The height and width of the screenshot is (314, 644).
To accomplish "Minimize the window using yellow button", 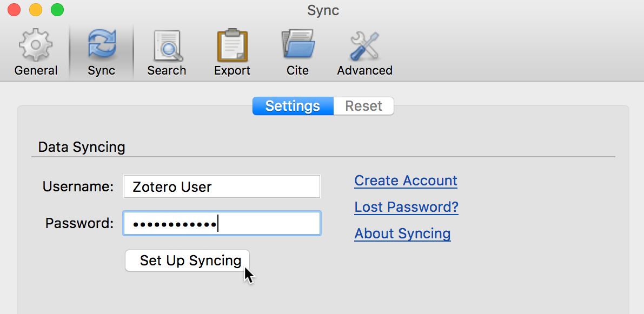I will (x=36, y=10).
